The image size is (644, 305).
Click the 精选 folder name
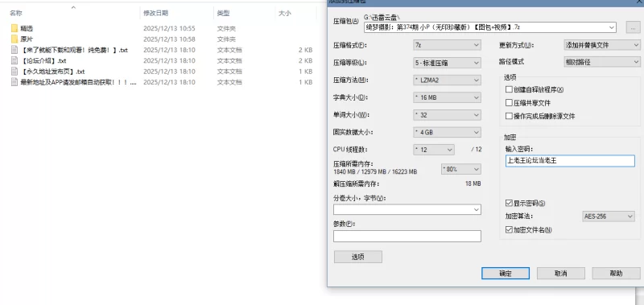tap(27, 28)
